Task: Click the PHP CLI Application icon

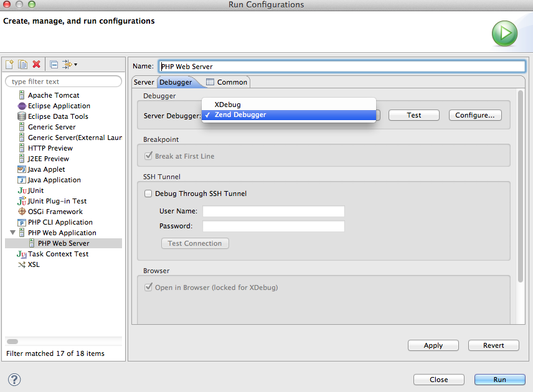Action: click(x=22, y=223)
